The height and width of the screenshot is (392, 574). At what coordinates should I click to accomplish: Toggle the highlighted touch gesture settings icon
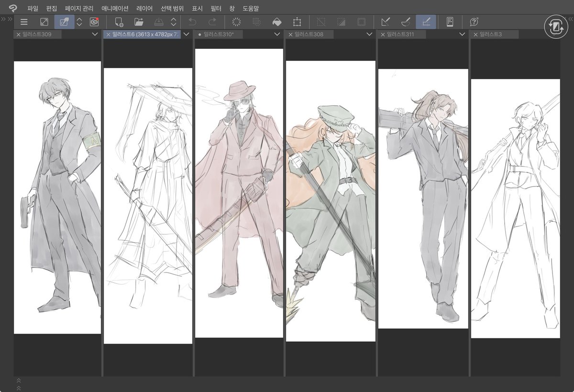[x=64, y=22]
